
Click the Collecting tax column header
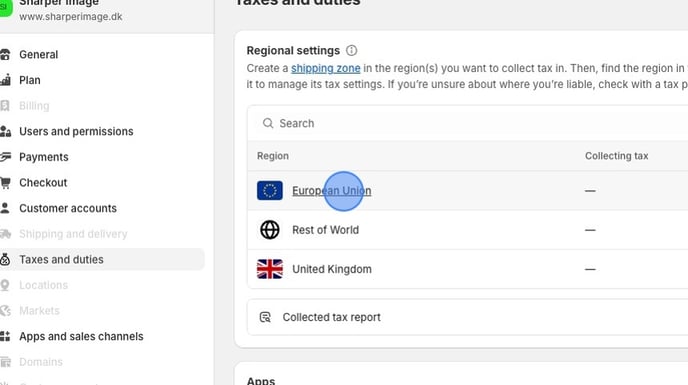[x=616, y=156]
